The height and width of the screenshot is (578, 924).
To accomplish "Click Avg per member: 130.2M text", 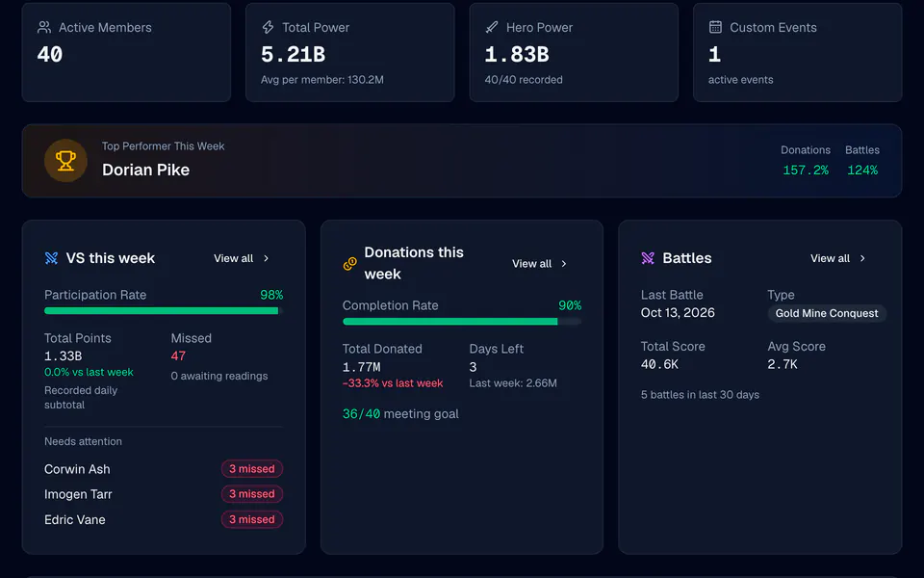I will pos(322,80).
